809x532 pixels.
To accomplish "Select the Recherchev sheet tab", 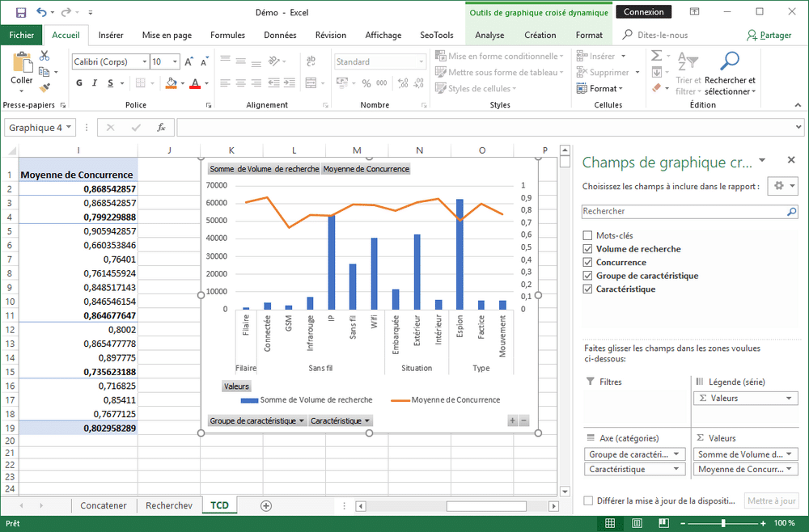I will point(169,505).
